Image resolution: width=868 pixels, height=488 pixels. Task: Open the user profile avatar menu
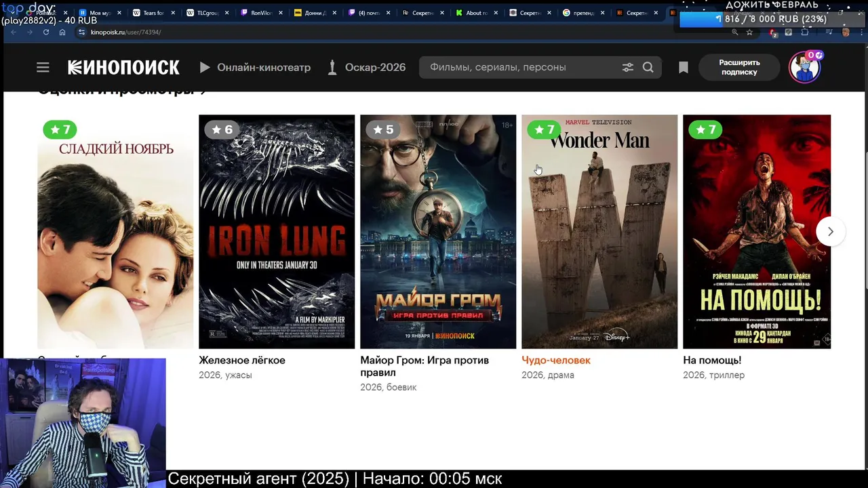coord(805,67)
